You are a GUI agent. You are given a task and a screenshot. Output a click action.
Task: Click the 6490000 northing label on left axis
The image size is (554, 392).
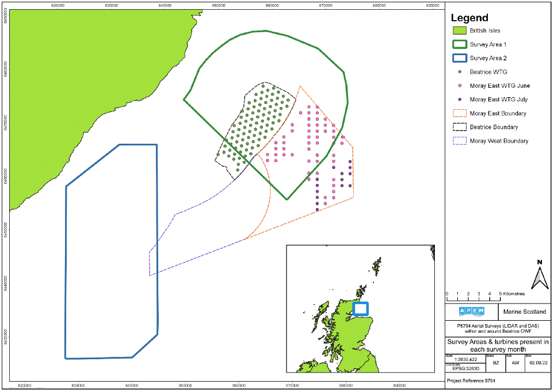5,16
